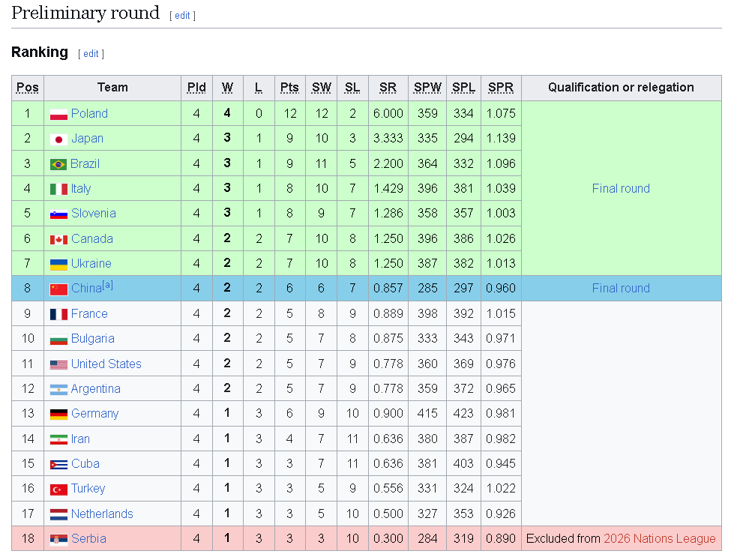The width and height of the screenshot is (734, 560).
Task: Open the Canada team link
Action: click(92, 239)
